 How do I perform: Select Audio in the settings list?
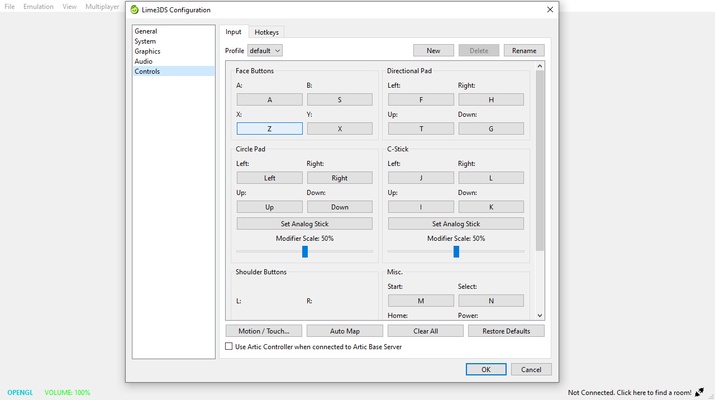click(x=173, y=61)
